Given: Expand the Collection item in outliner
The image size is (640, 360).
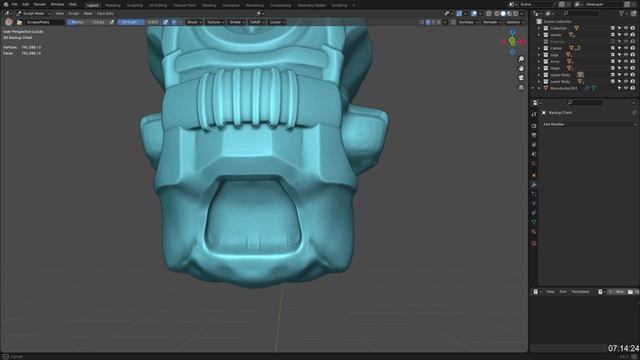Looking at the screenshot, I should 539,28.
